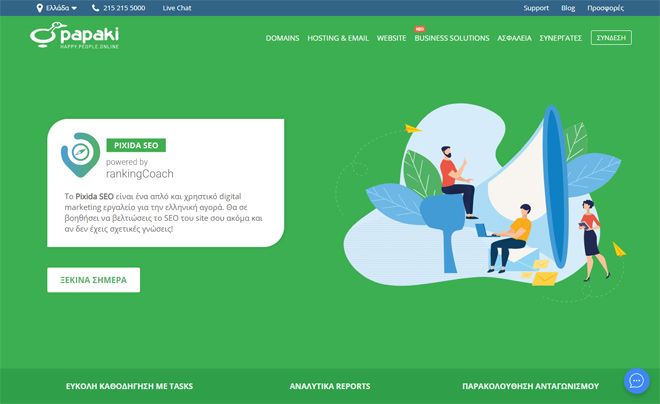Click the Pixida SEO compass logo
The width and height of the screenshot is (660, 404).
80,155
